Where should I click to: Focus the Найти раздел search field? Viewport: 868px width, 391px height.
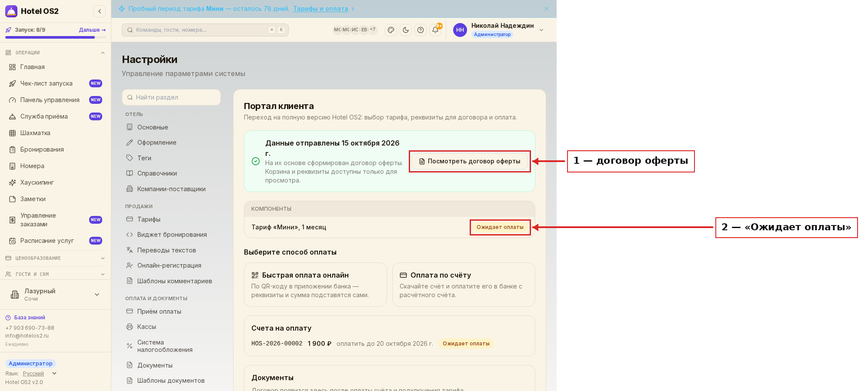(171, 97)
